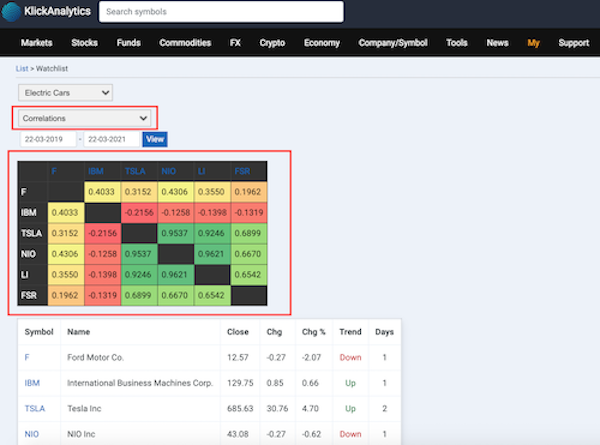Click the -0.2156 cell in IBM row
600x445 pixels.
coord(139,212)
